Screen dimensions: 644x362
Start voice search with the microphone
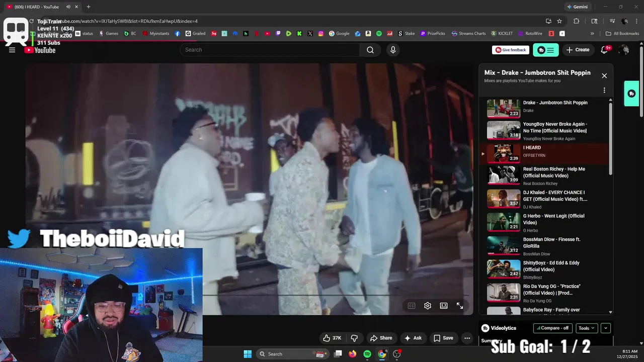pos(393,50)
